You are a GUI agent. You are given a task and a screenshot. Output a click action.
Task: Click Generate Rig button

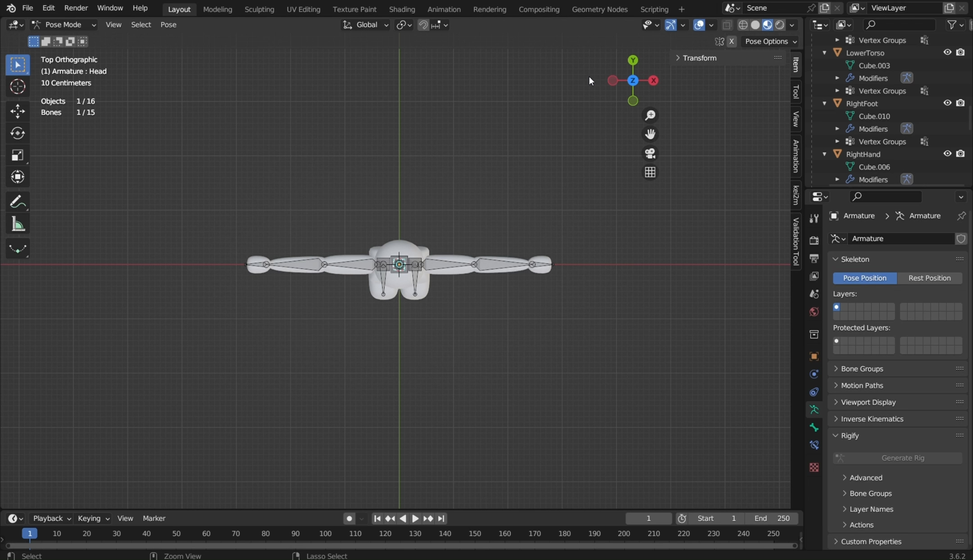[903, 458]
